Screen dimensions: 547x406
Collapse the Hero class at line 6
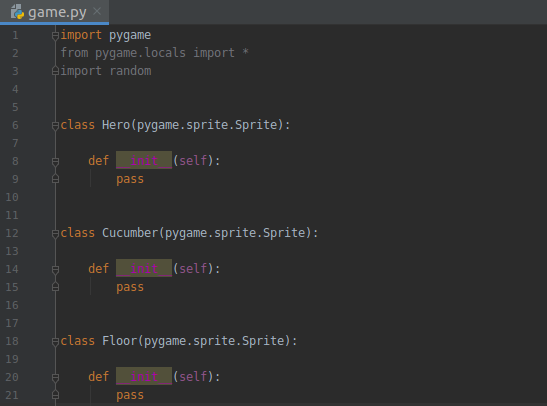click(x=55, y=126)
